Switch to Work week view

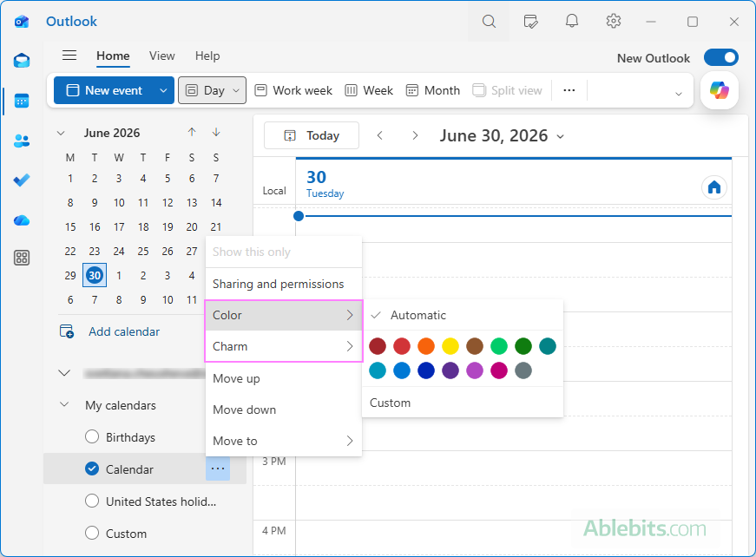point(293,90)
